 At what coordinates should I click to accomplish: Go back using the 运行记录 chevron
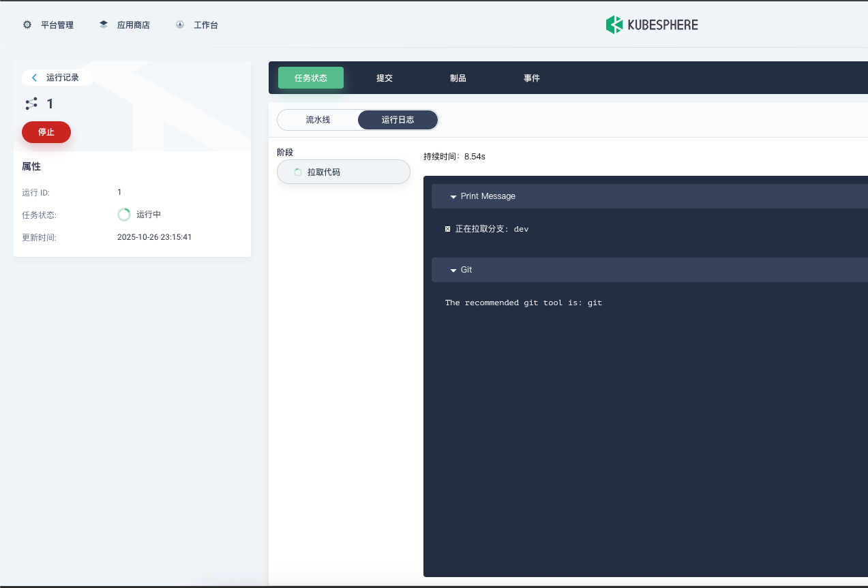click(x=35, y=78)
